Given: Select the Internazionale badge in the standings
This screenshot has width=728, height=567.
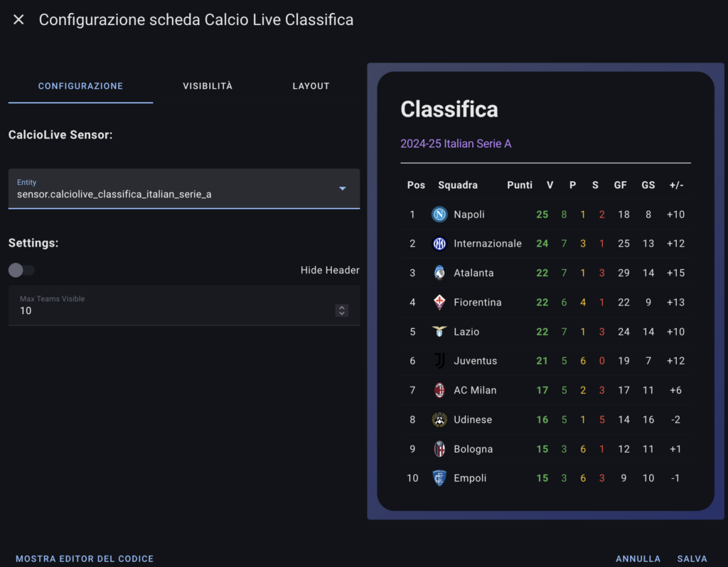Looking at the screenshot, I should point(439,243).
